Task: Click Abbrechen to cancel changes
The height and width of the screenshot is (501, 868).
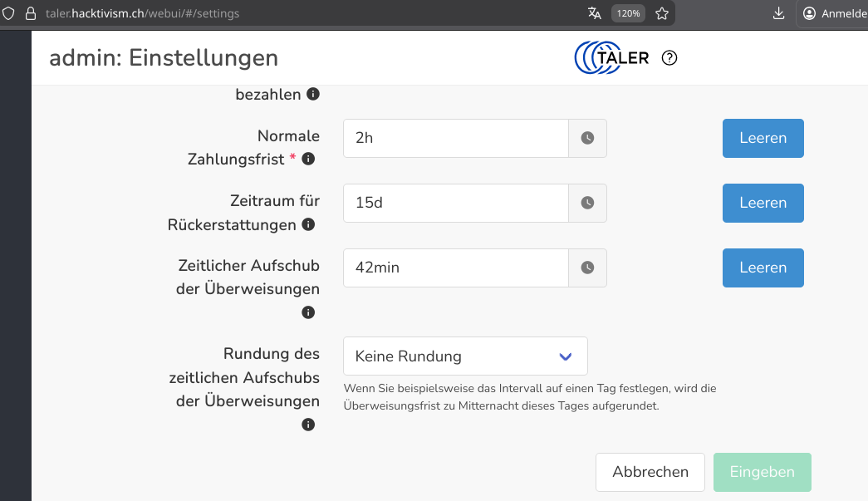Action: click(x=650, y=472)
